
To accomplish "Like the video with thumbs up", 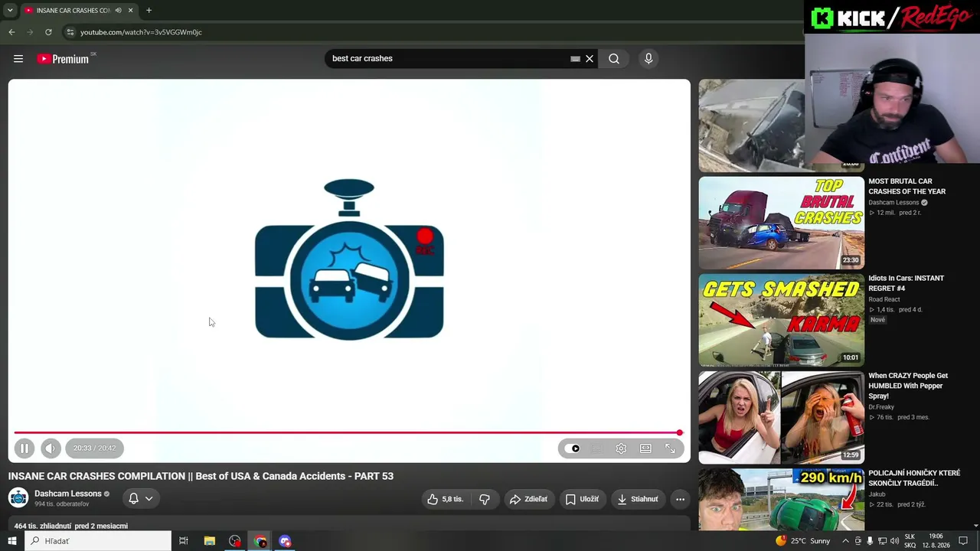I will coord(445,499).
